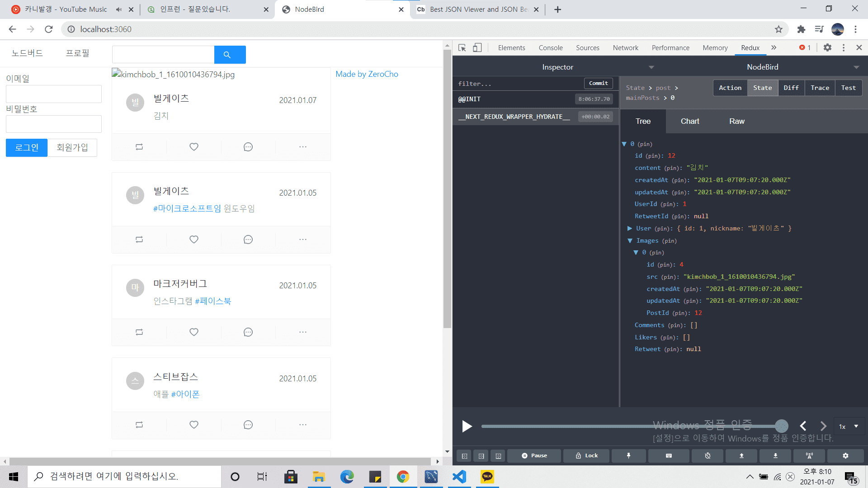Open the Made by ZeroCho link
Screen dimensions: 868x488
367,74
